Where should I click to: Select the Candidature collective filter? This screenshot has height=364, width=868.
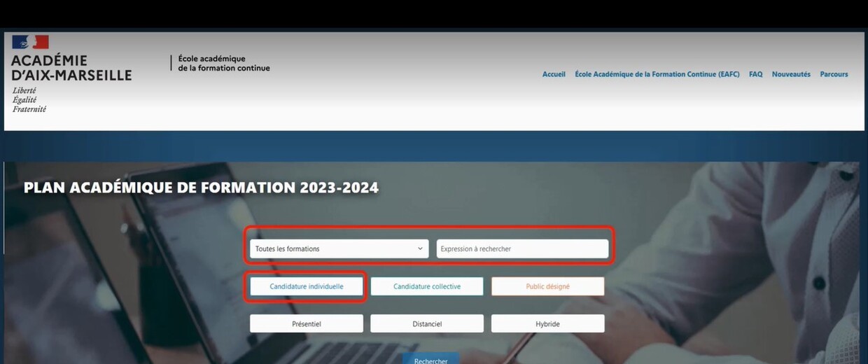pos(427,286)
